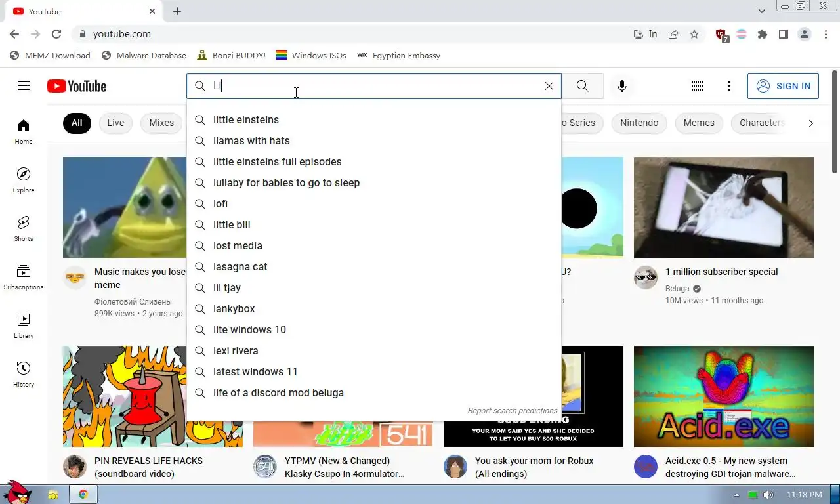
Task: Choose suggestion 'lankybox'
Action: pyautogui.click(x=374, y=308)
